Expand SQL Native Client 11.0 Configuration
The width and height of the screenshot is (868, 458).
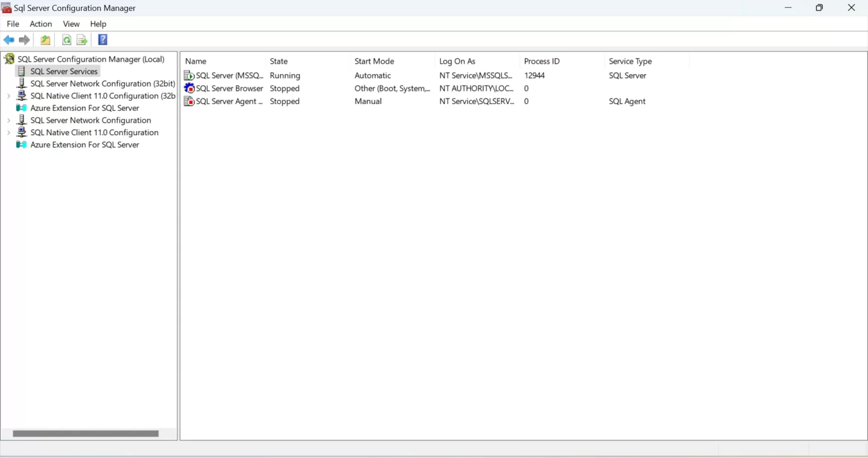[8, 132]
